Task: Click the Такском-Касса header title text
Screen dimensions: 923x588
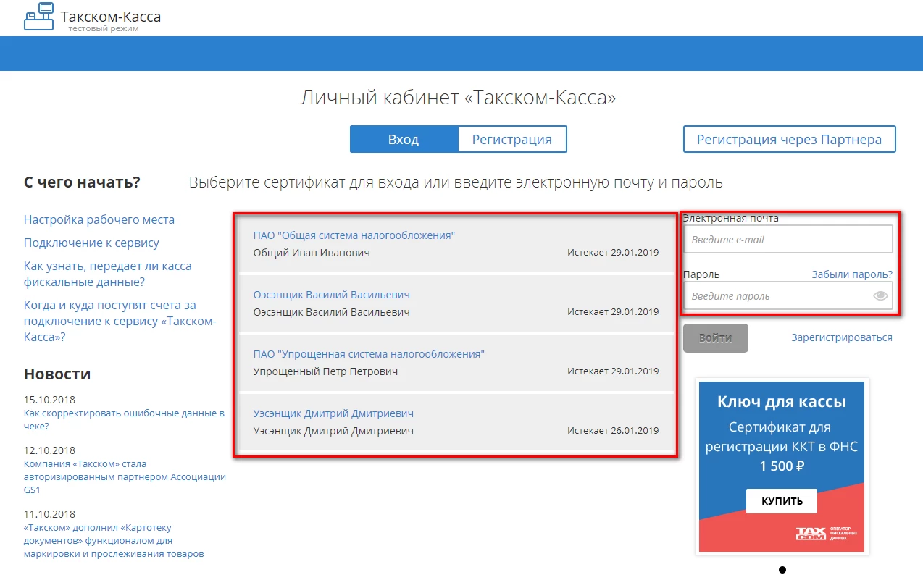Action: tap(111, 16)
